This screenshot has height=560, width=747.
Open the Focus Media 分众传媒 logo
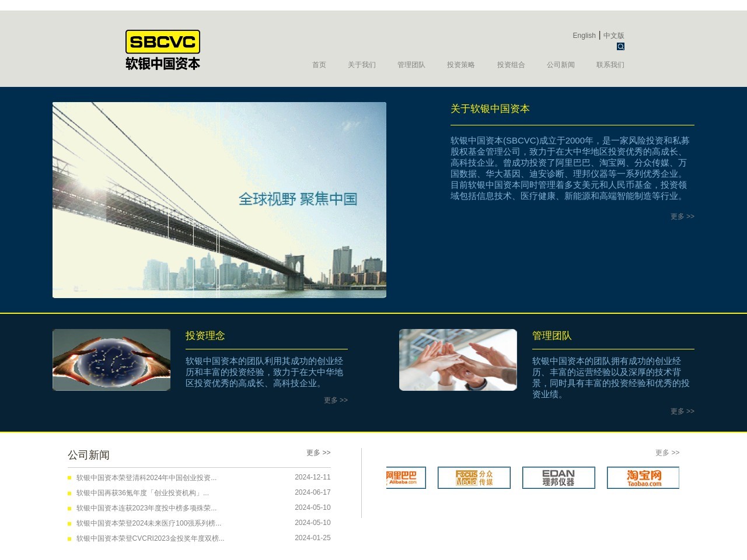coord(474,478)
